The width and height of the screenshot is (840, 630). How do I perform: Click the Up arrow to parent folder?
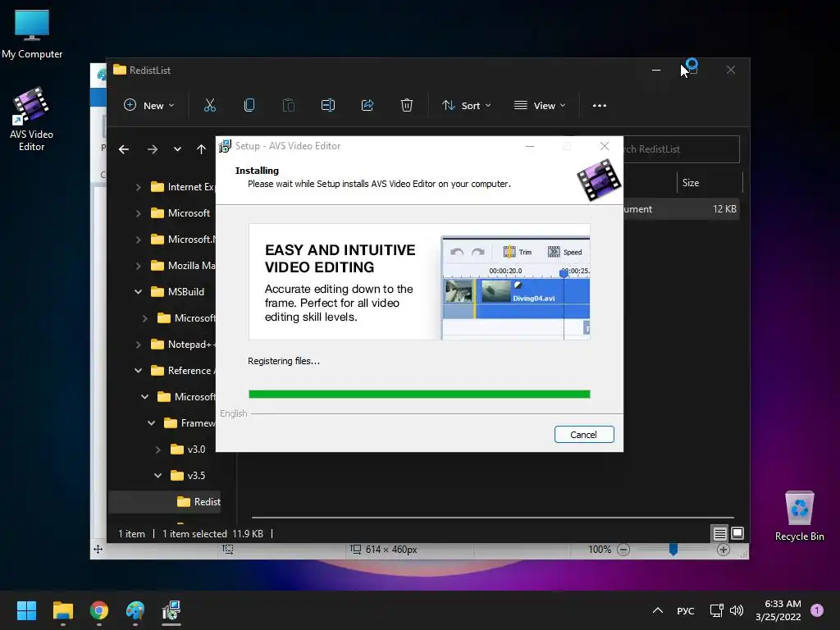[201, 149]
